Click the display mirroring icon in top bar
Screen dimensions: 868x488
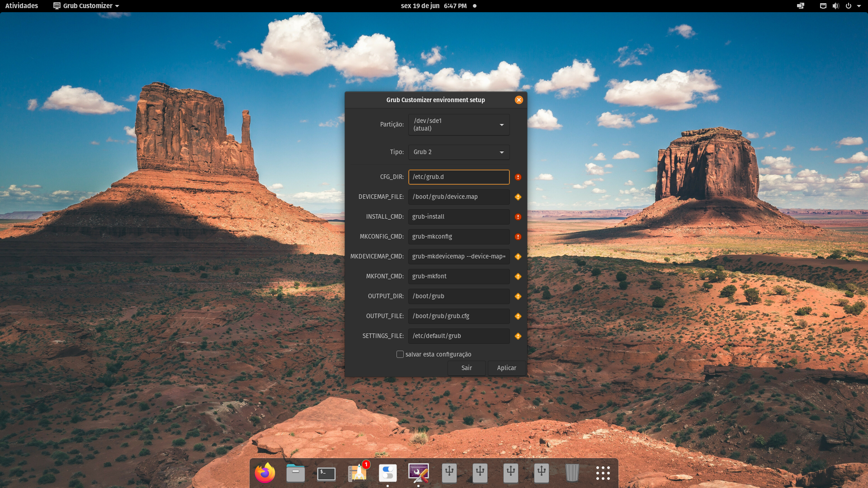[801, 6]
